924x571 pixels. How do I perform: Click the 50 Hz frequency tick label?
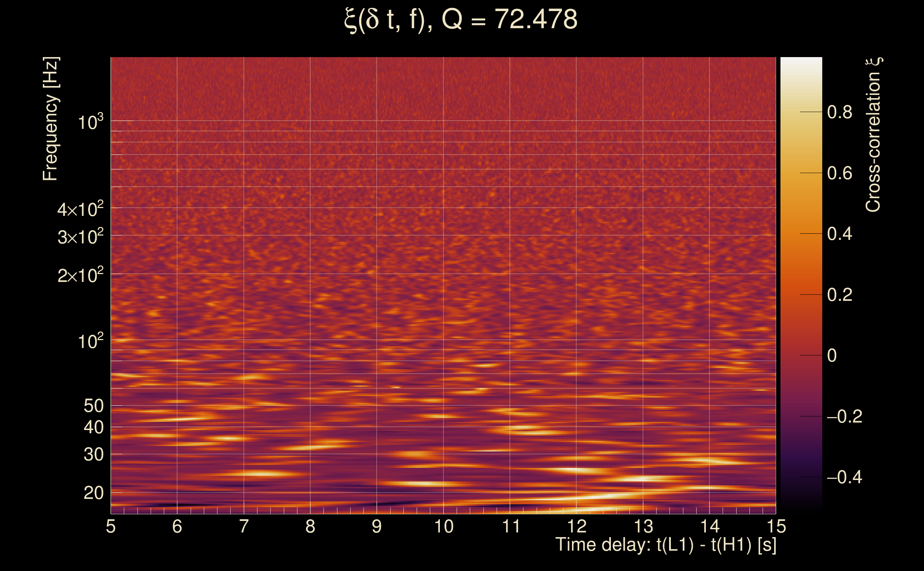(93, 406)
